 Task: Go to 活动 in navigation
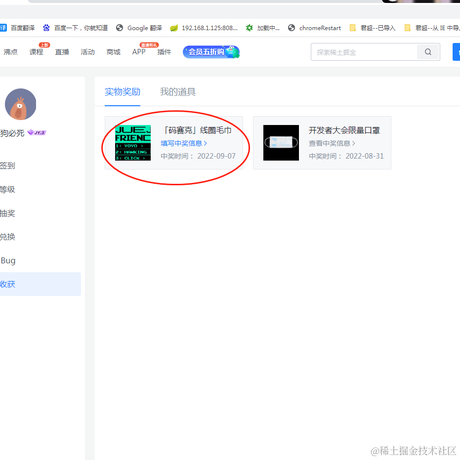click(x=88, y=52)
